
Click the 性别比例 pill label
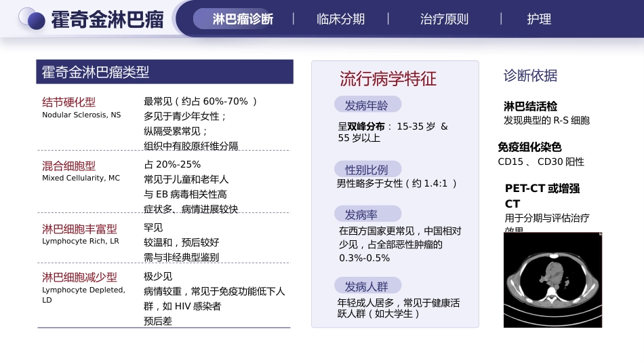tap(367, 170)
